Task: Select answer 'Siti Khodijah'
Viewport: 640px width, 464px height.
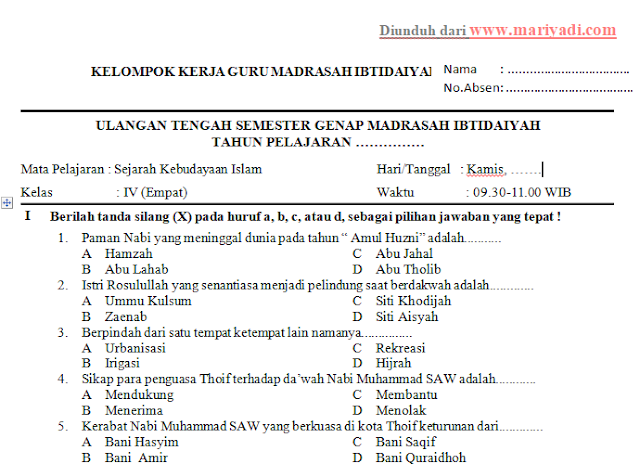Action: point(413,301)
